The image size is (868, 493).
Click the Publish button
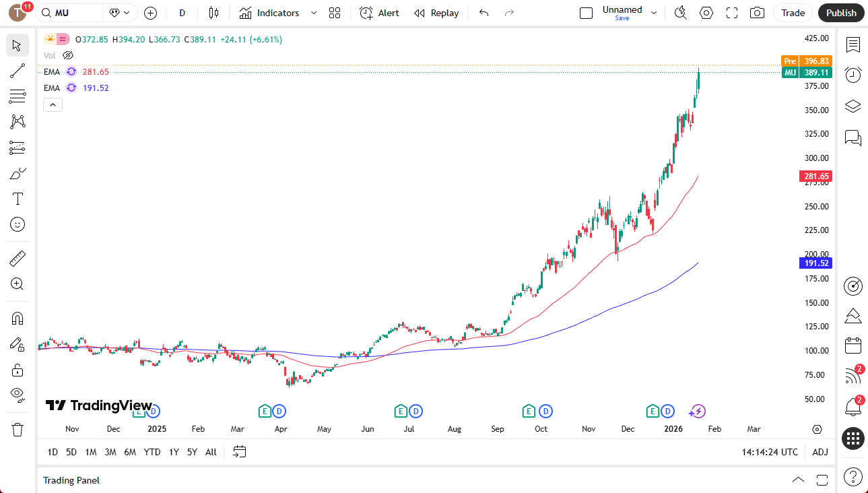[x=841, y=13]
